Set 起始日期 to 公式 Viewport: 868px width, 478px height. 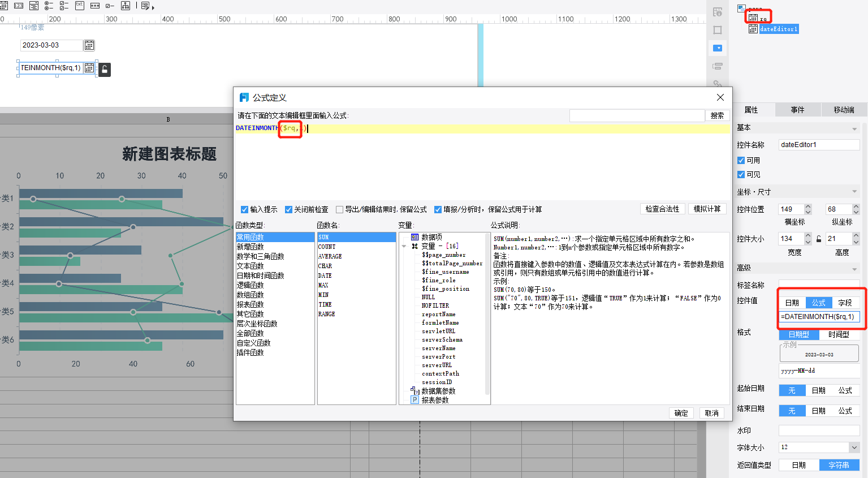(x=845, y=390)
